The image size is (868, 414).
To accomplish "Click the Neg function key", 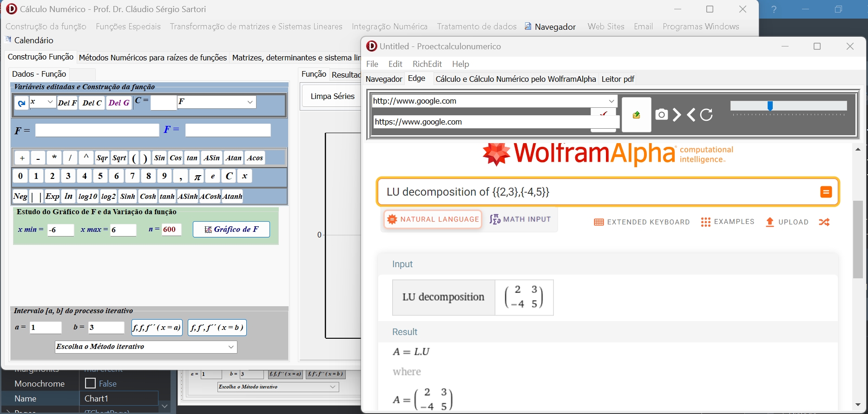I will click(20, 196).
